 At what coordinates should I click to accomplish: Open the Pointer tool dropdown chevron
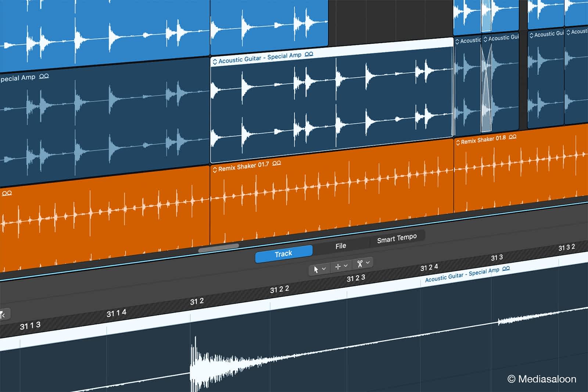tap(324, 269)
